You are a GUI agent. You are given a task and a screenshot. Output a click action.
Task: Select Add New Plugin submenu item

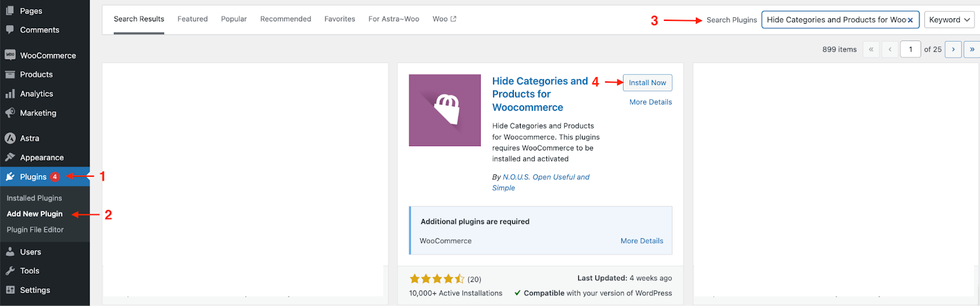[35, 214]
